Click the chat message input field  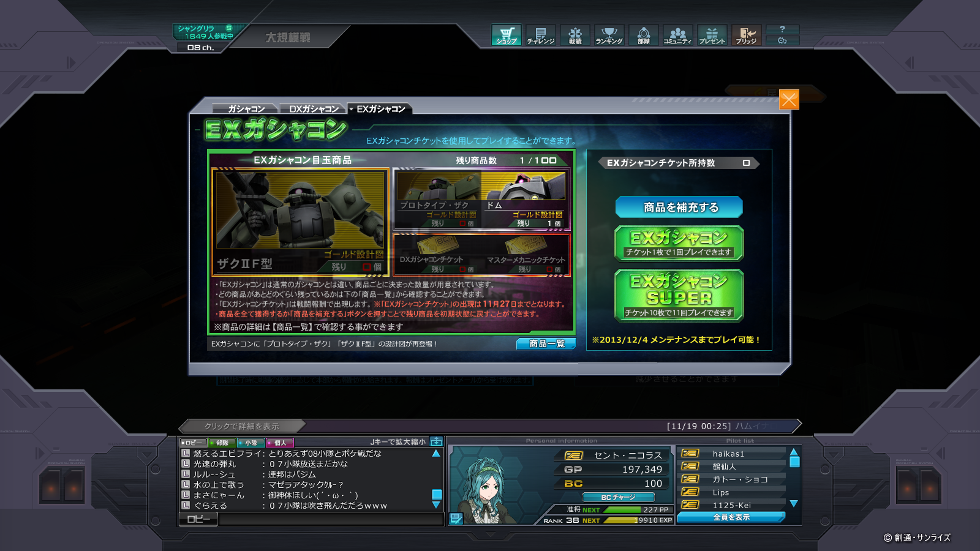pyautogui.click(x=331, y=519)
